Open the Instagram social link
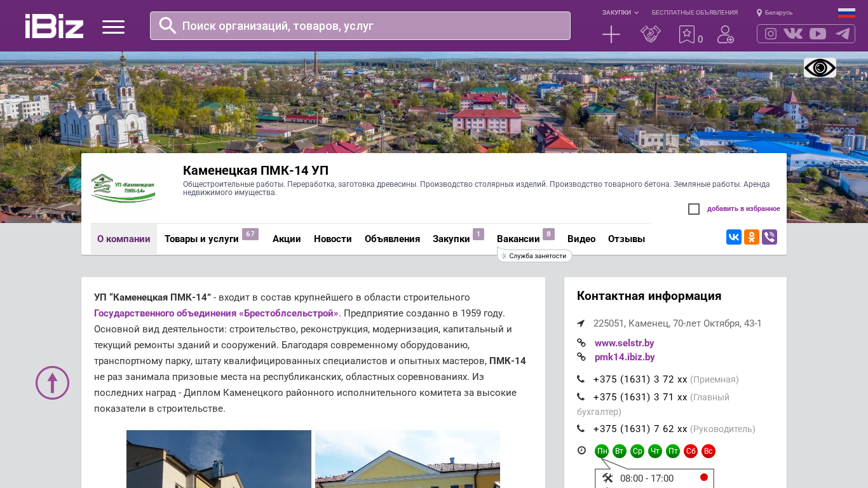Screen dimensions: 868x488 [x=771, y=34]
